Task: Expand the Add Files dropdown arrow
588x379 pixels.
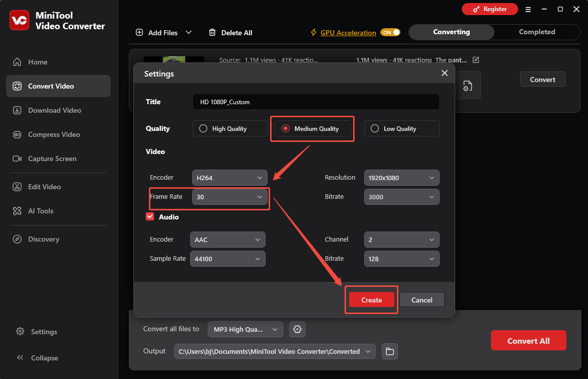Action: 189,32
